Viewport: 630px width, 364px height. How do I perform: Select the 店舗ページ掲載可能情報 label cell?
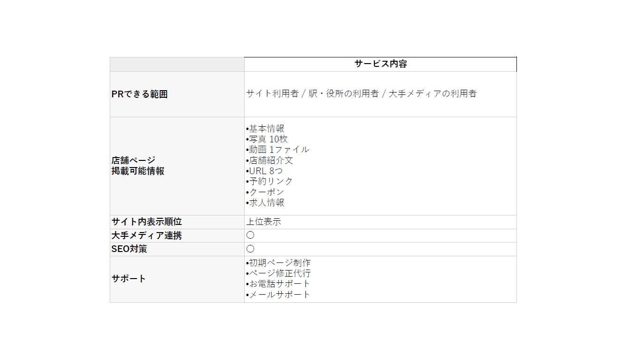pos(177,166)
